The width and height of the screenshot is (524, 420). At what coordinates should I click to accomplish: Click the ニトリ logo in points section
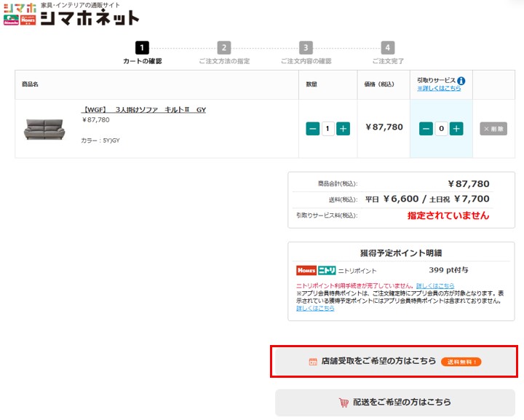(x=327, y=270)
